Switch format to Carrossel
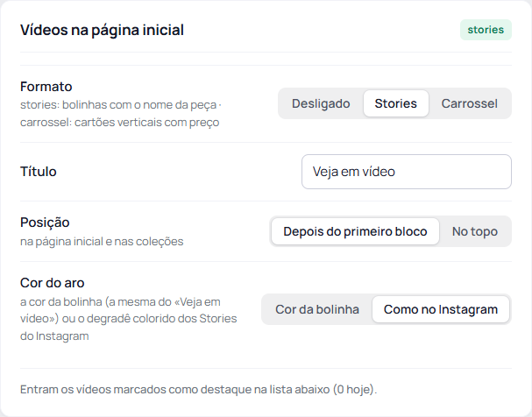Screen dimensions: 532x417 [x=469, y=103]
